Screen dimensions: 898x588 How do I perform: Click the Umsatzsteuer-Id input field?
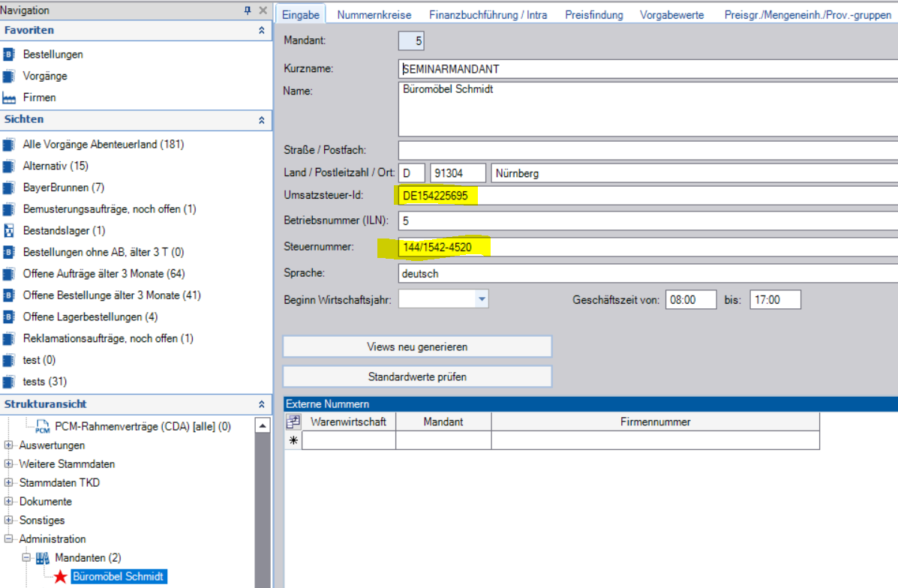[x=645, y=196]
